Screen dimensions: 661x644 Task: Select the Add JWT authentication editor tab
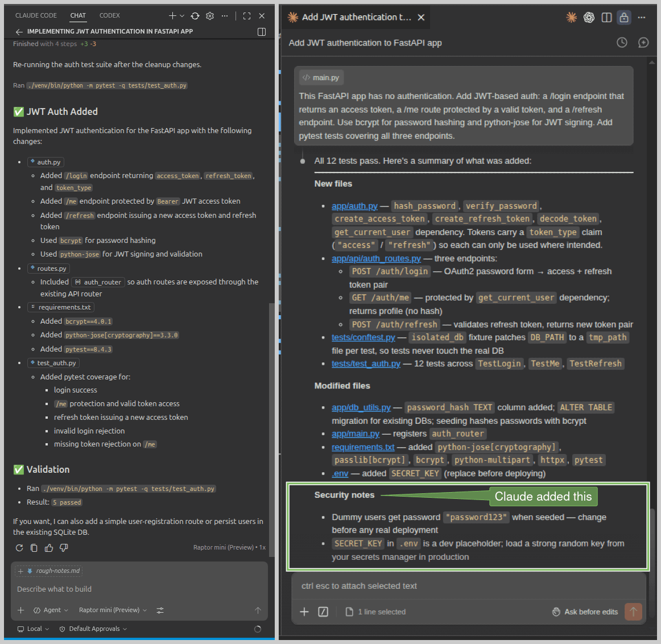tap(356, 17)
